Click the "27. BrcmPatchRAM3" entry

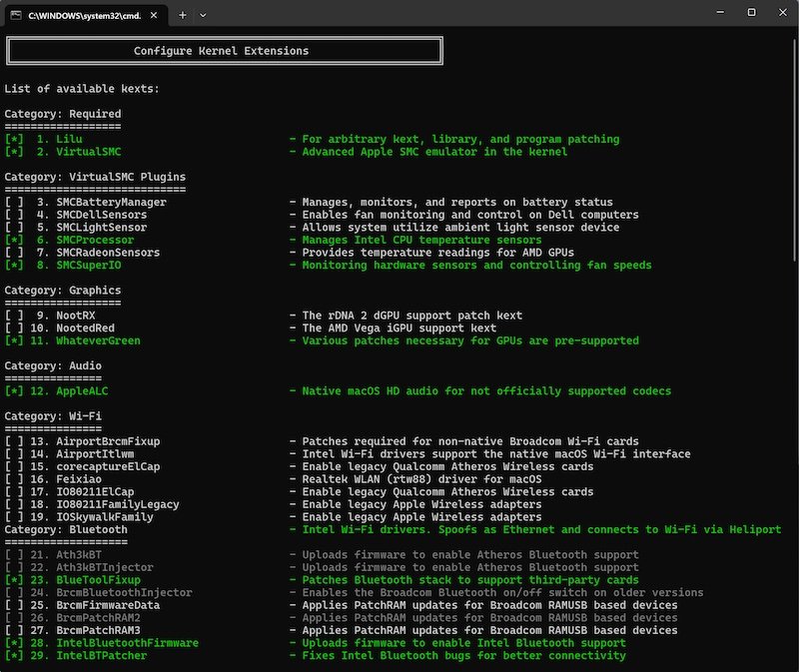tap(85, 631)
